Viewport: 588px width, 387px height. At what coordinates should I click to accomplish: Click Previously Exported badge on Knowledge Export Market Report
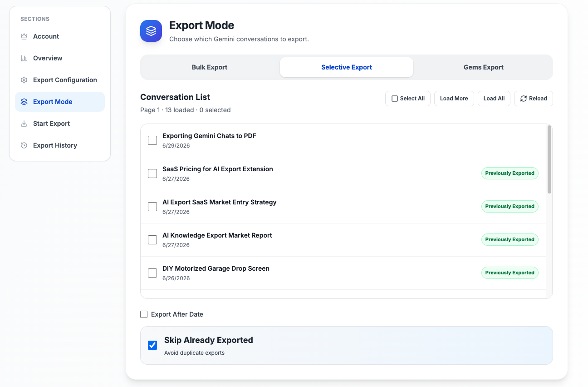[x=510, y=239]
